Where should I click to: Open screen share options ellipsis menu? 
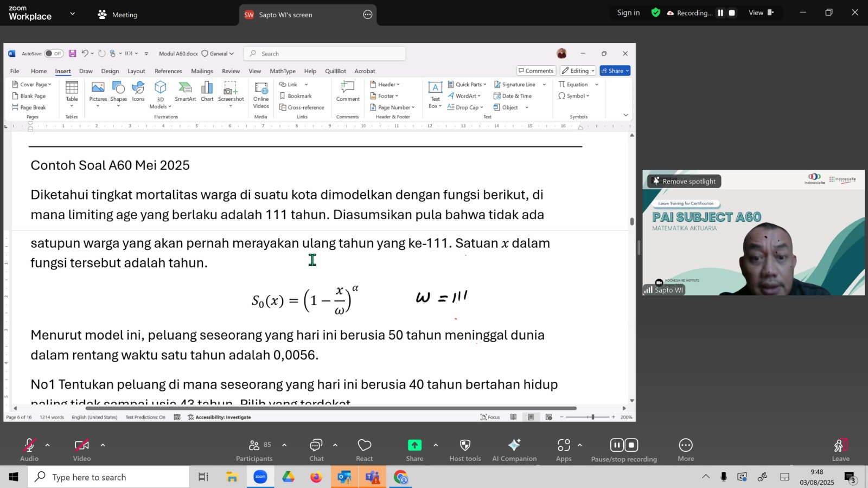click(368, 15)
